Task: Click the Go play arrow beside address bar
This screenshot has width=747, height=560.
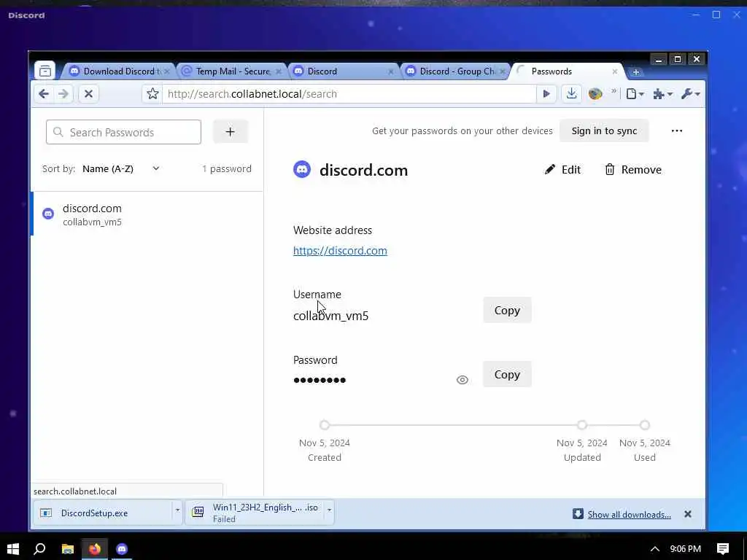Action: 546,94
